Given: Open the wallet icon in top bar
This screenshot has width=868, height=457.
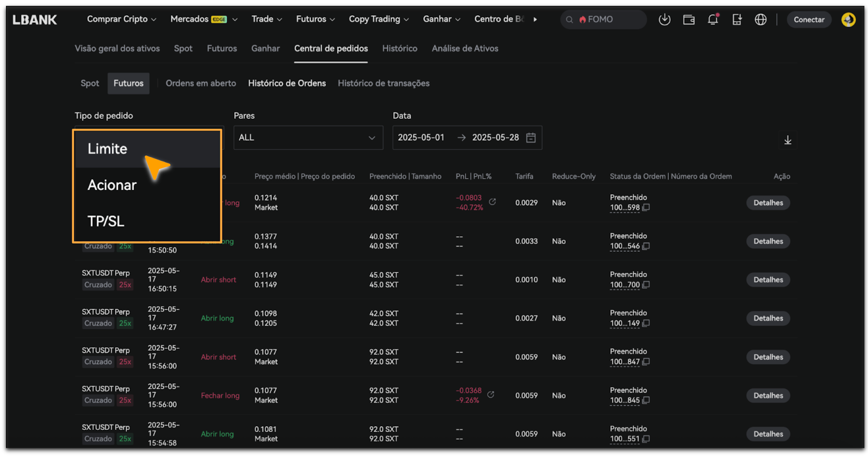Looking at the screenshot, I should click(688, 20).
